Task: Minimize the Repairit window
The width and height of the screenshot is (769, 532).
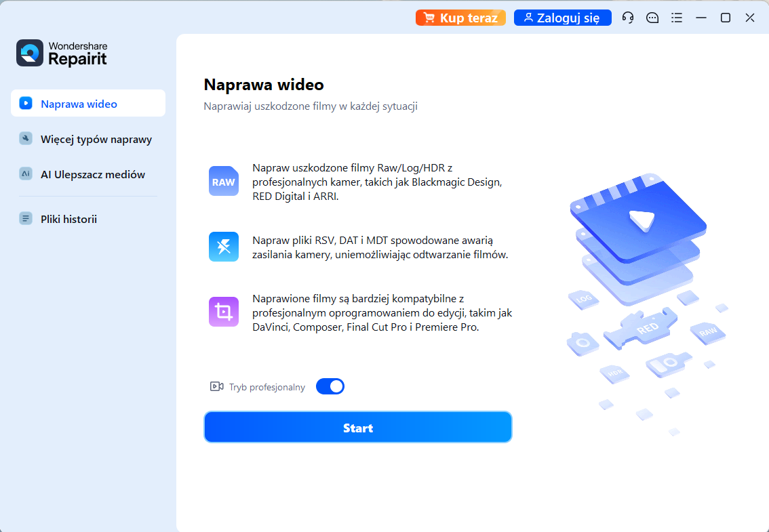Action: click(x=701, y=18)
